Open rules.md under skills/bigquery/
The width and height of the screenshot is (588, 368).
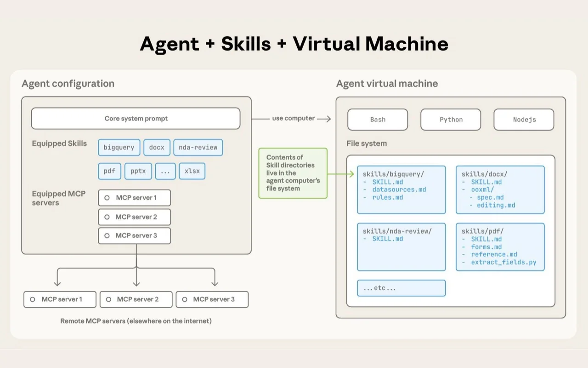388,197
